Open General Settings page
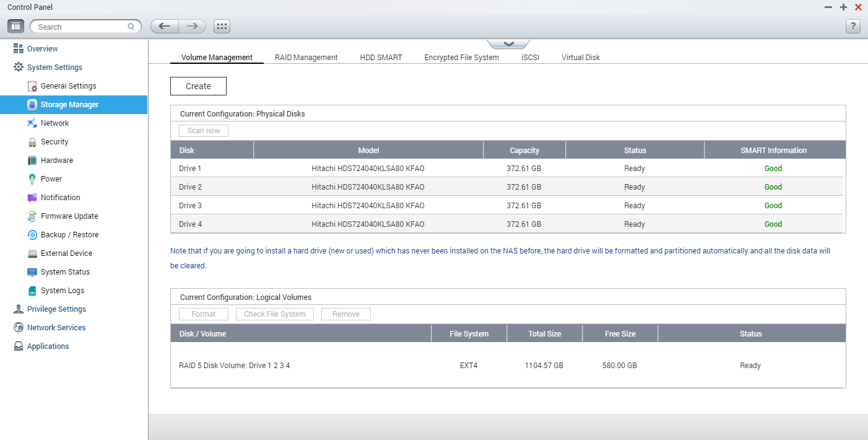Viewport: 868px width, 440px height. point(68,86)
